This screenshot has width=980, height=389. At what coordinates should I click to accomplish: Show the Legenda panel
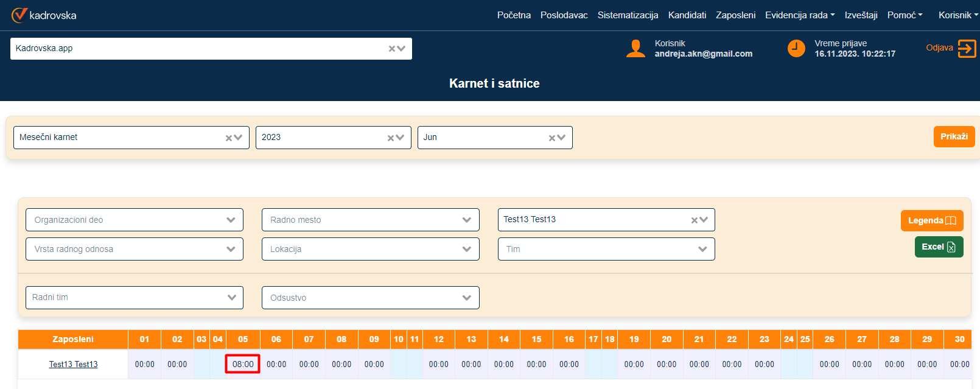coord(931,220)
